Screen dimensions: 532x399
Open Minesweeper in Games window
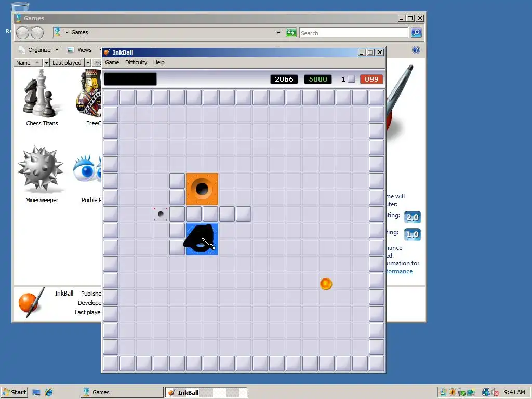coord(42,175)
